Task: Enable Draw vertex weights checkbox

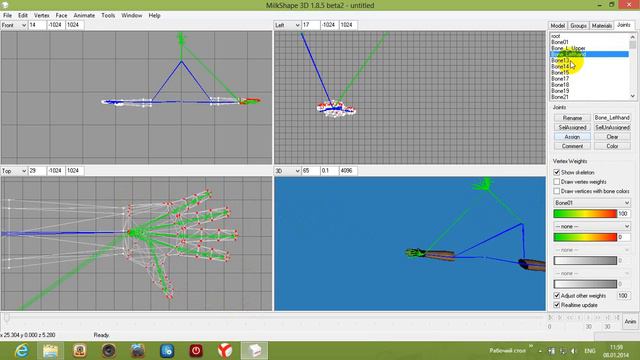Action: click(x=557, y=182)
